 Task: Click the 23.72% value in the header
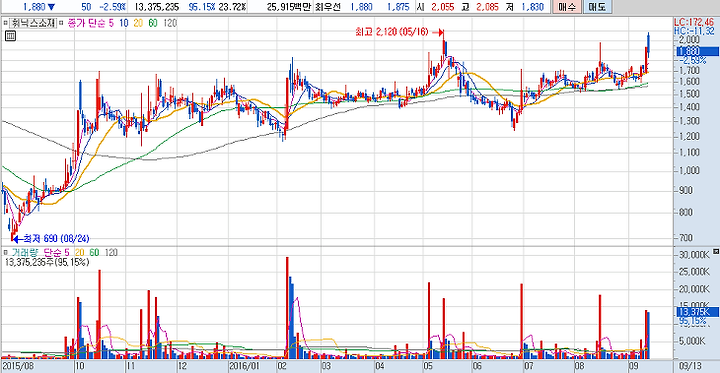(x=231, y=7)
